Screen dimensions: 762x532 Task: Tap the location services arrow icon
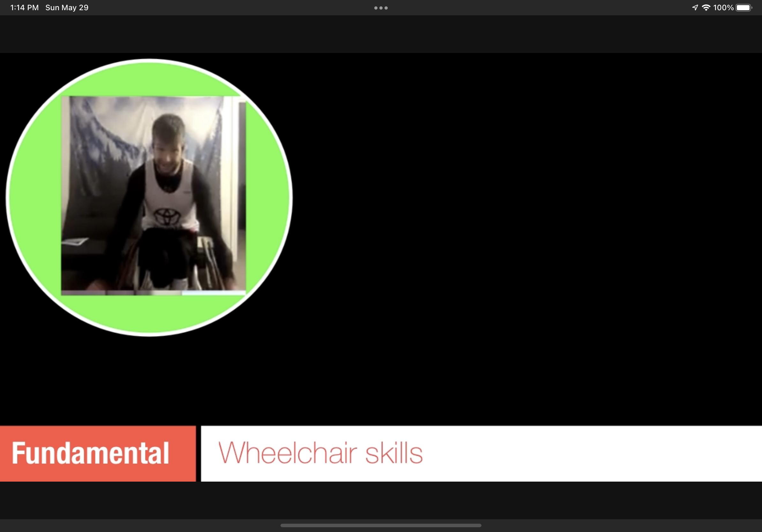[x=695, y=8]
